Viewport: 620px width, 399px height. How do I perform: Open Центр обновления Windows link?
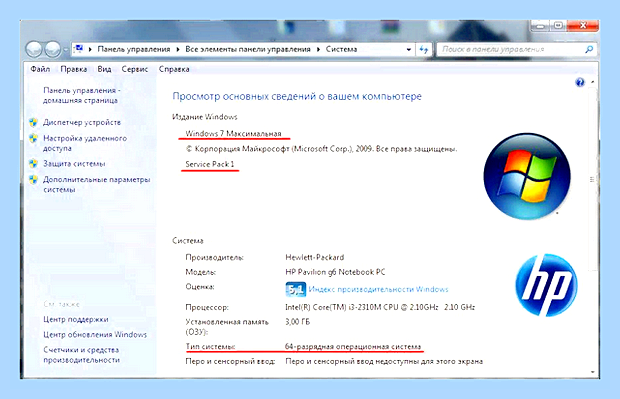pos(95,335)
